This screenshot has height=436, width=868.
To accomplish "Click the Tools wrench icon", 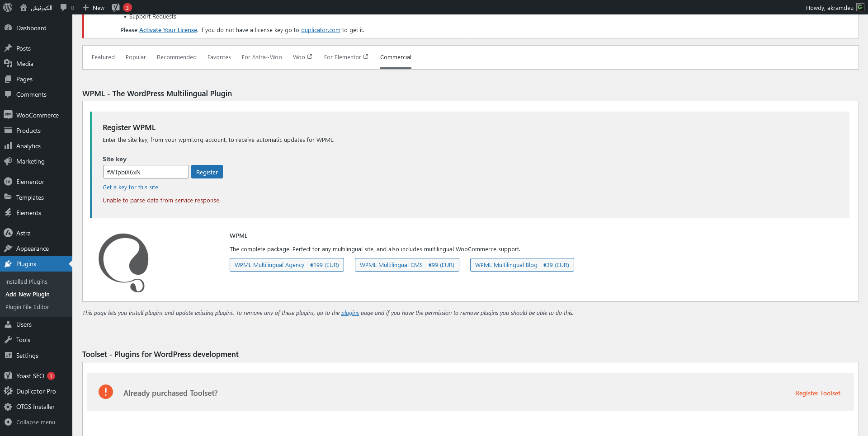I will (x=8, y=339).
